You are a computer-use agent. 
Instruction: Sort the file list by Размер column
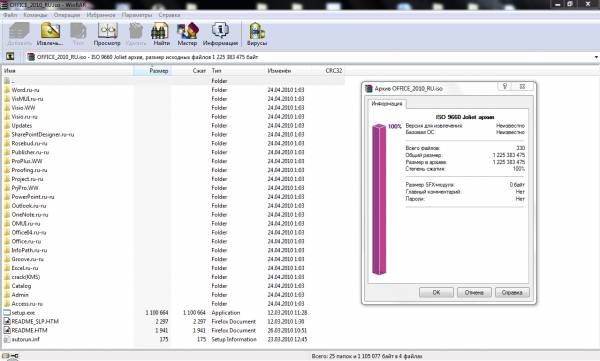click(152, 71)
